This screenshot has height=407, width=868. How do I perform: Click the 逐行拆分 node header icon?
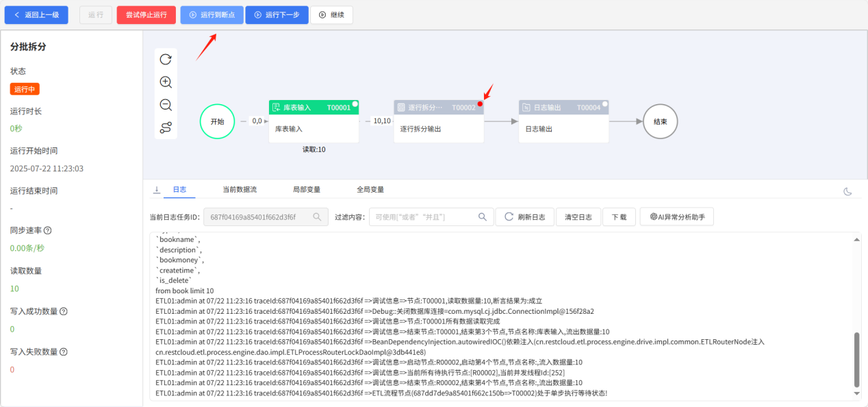pos(402,108)
